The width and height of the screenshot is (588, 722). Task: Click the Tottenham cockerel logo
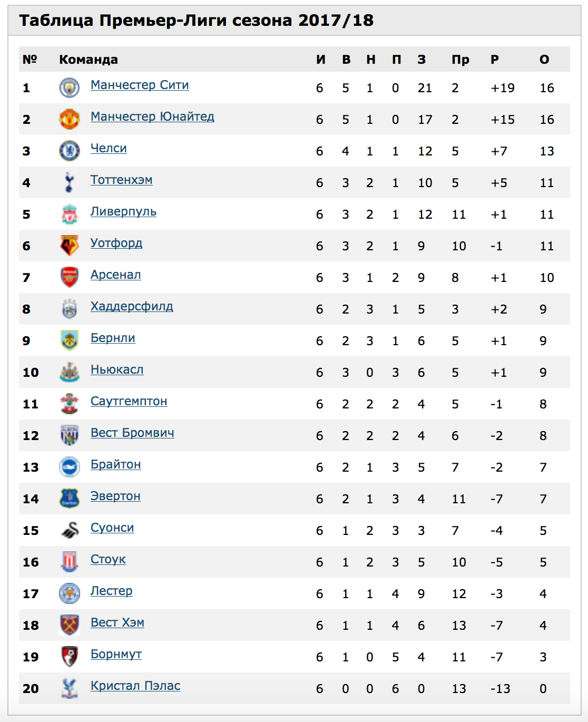(x=69, y=182)
